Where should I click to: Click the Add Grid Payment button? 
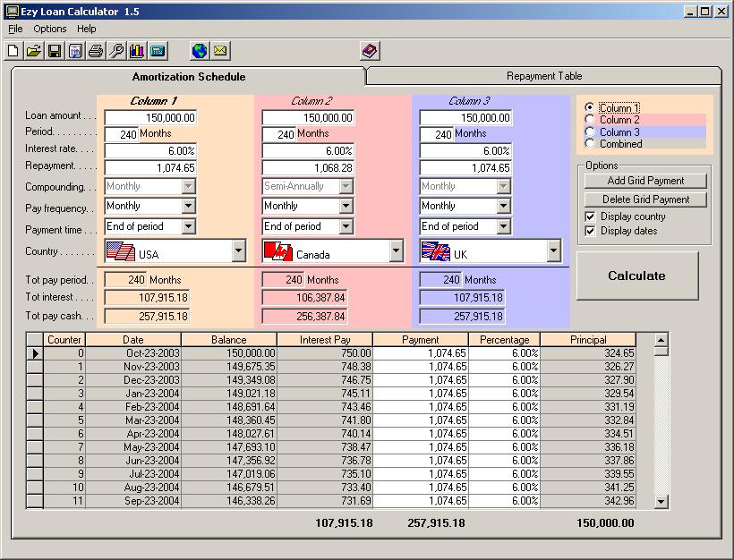(x=645, y=181)
